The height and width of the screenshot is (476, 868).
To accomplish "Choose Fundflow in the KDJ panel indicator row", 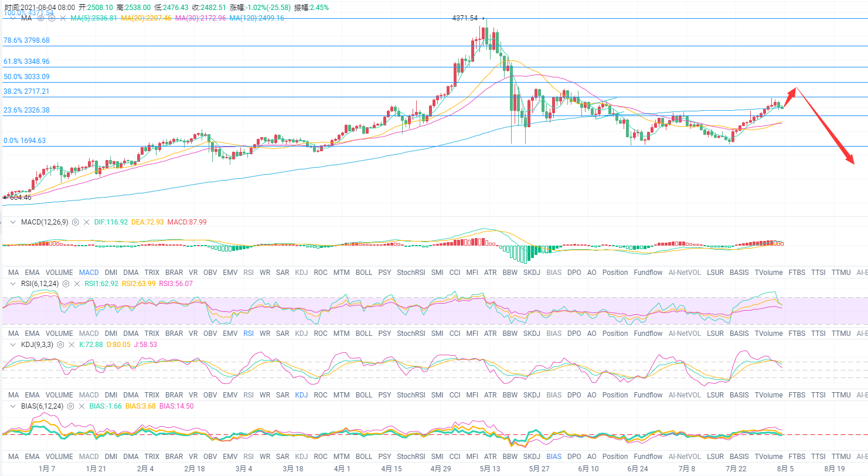I will pos(648,395).
